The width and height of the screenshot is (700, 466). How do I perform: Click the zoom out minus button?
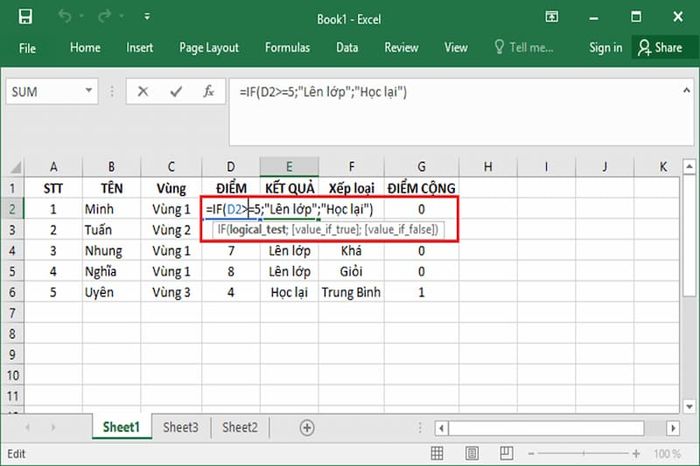[531, 454]
